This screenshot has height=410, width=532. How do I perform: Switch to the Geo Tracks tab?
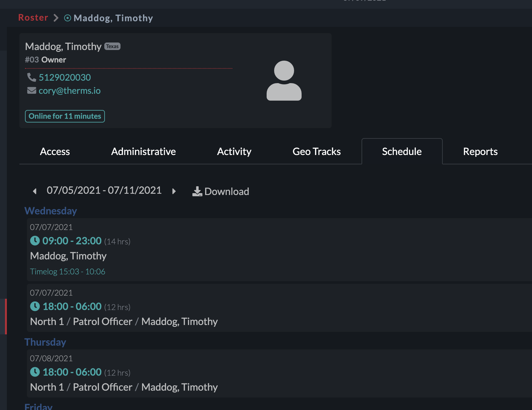pos(316,151)
